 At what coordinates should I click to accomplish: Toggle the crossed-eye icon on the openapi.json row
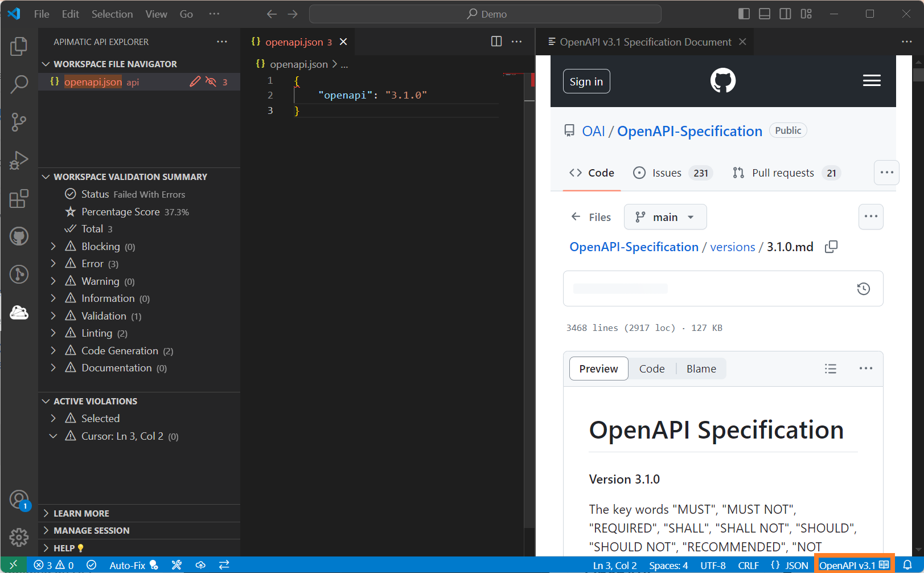click(211, 81)
